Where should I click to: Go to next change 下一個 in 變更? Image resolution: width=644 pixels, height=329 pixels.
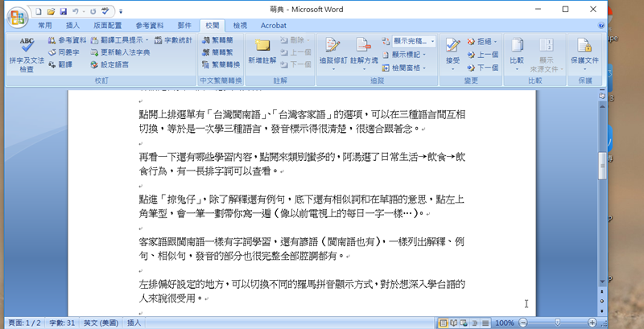[x=482, y=68]
